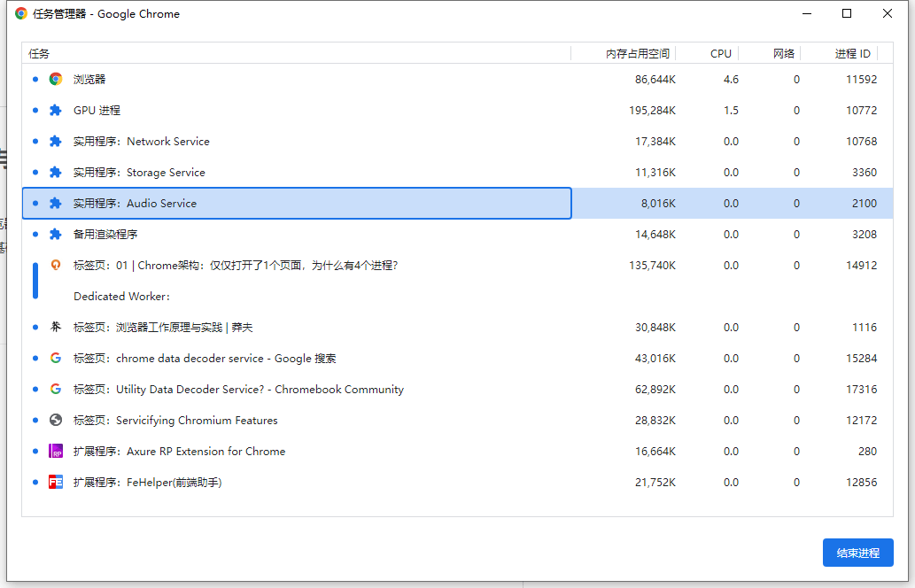This screenshot has height=588, width=915.
Task: Click the puzzle icon beside Storage Service
Action: click(x=56, y=172)
